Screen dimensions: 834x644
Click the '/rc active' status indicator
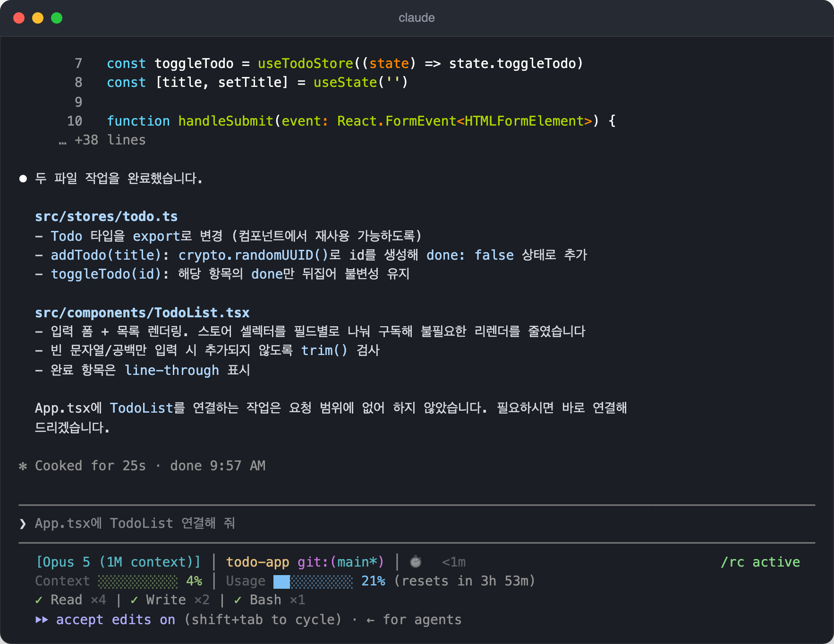tap(760, 562)
